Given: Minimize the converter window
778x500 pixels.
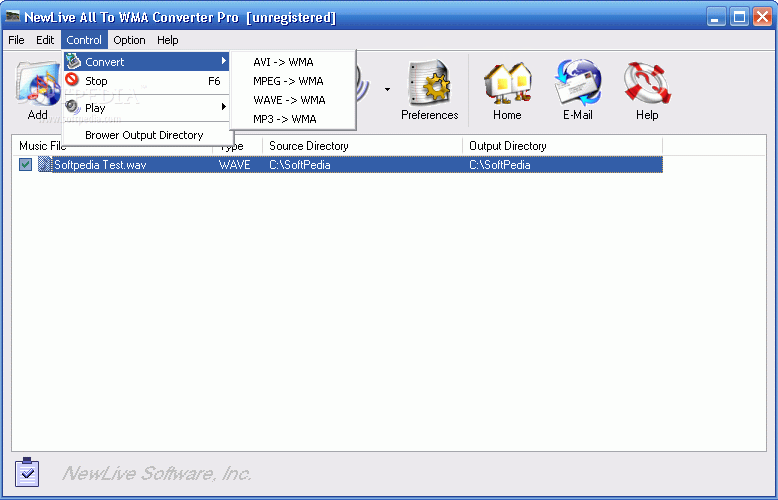Looking at the screenshot, I should click(x=715, y=18).
